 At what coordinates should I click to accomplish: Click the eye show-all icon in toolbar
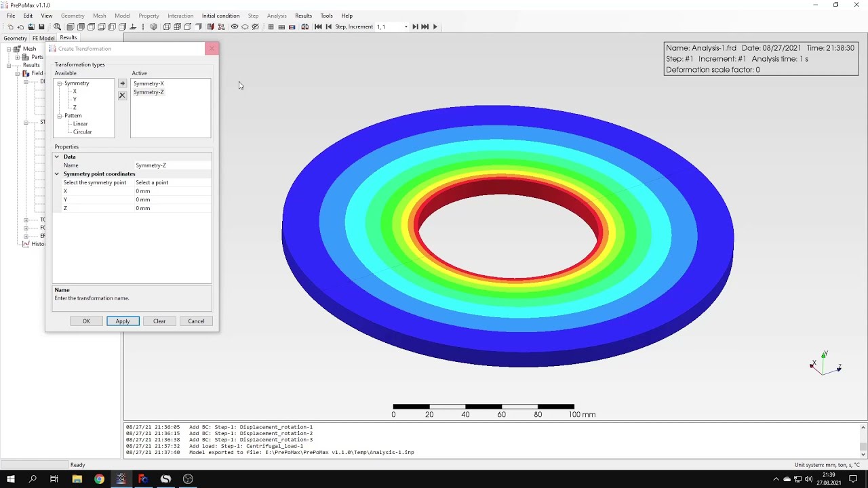tap(235, 27)
